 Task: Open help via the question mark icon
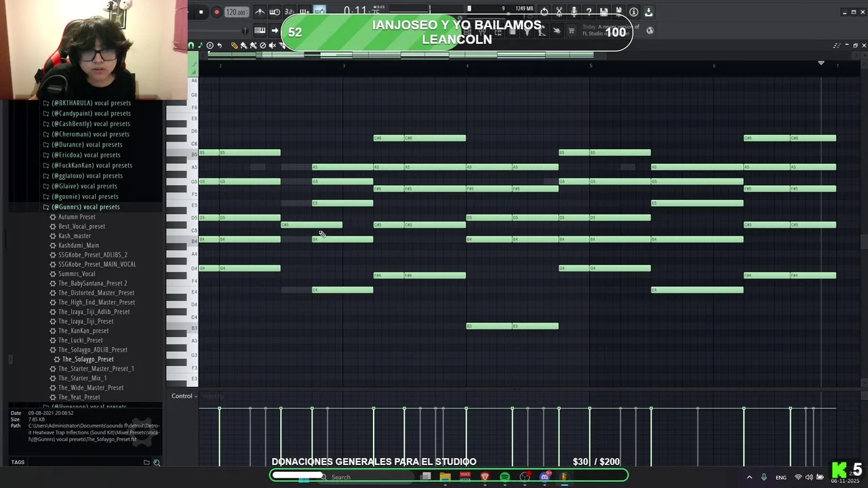click(x=589, y=12)
